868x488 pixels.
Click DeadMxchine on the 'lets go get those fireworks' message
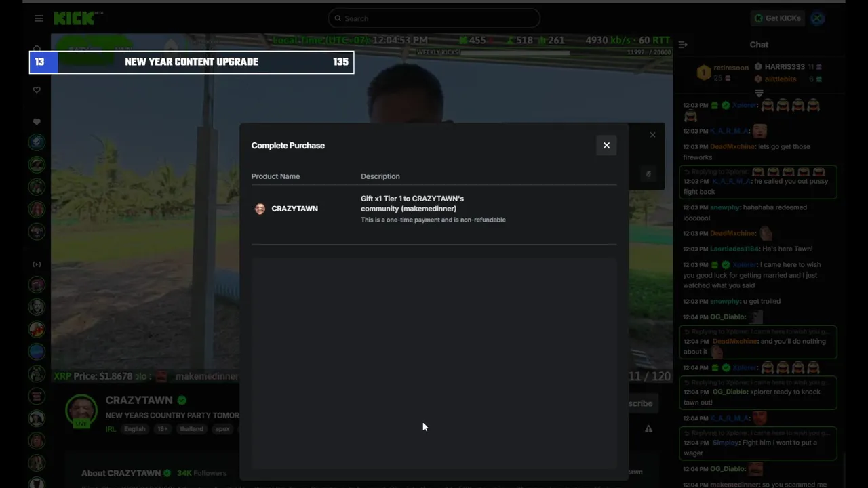pos(732,146)
